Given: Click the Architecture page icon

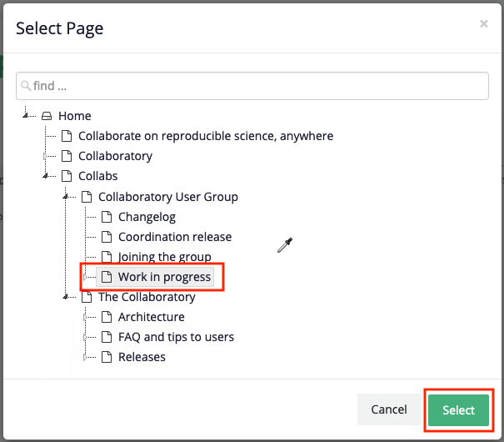Looking at the screenshot, I should pos(106,317).
